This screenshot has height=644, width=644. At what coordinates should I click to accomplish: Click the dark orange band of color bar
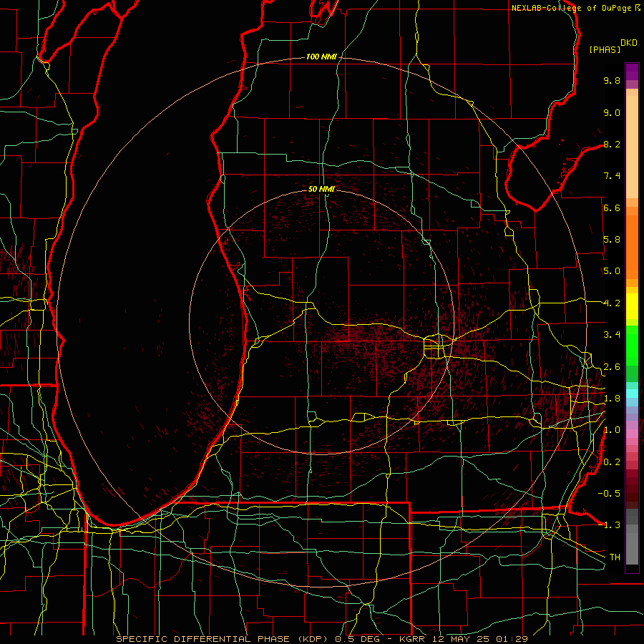(632, 246)
